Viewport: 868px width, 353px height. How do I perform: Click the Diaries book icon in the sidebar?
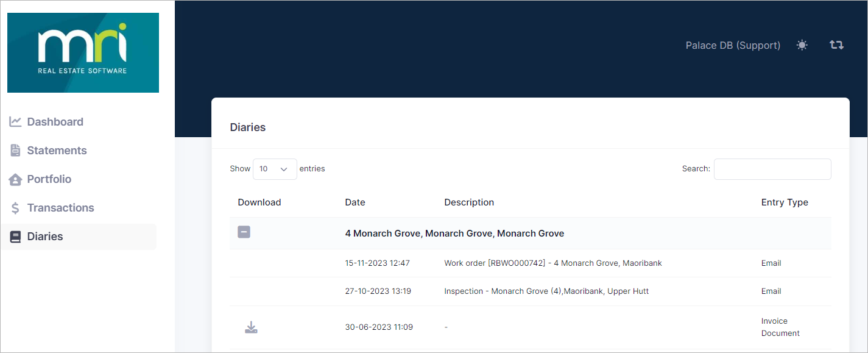15,237
